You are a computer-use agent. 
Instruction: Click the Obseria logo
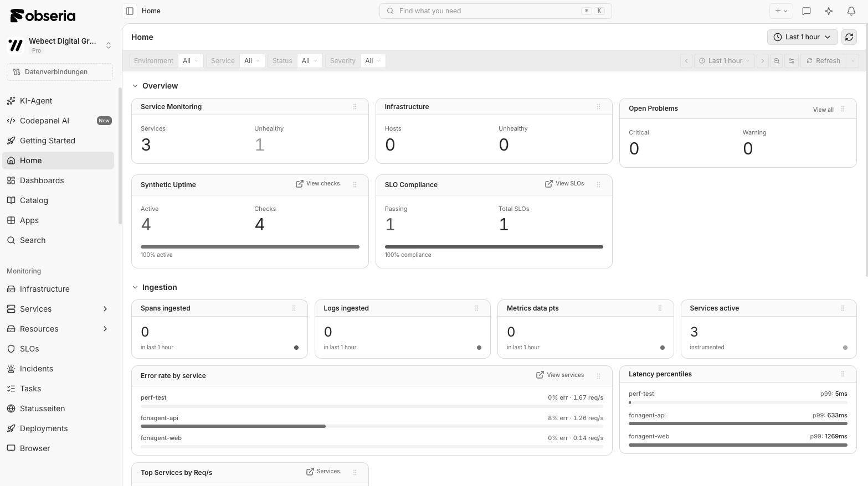point(43,15)
